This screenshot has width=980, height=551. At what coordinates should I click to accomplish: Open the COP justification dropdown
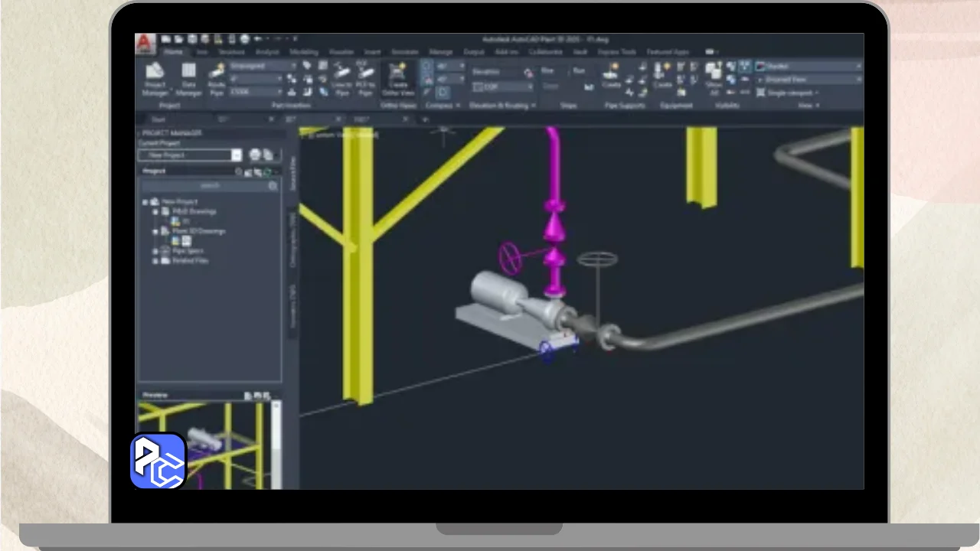(502, 86)
